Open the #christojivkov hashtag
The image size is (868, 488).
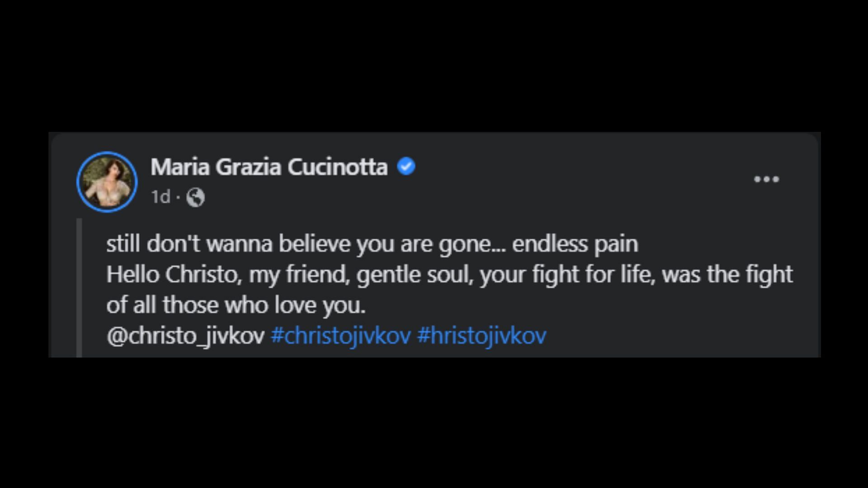tap(340, 336)
